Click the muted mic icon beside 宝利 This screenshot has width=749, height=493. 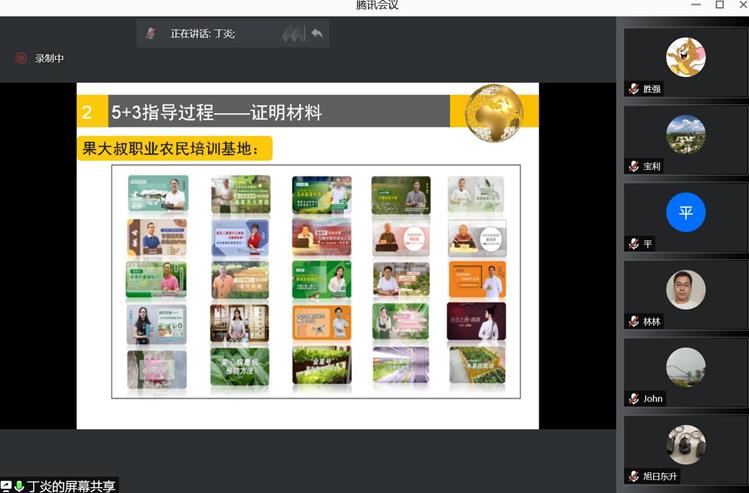click(x=634, y=166)
